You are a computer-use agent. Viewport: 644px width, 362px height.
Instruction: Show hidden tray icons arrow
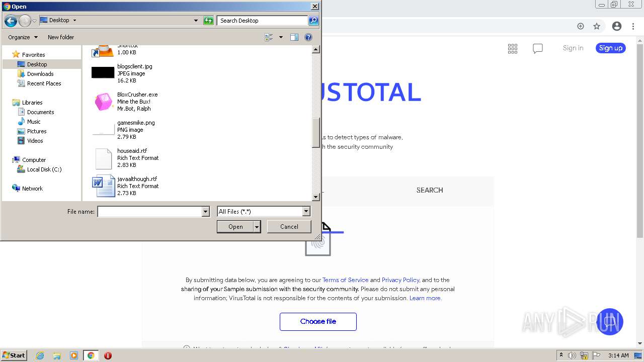click(x=561, y=355)
